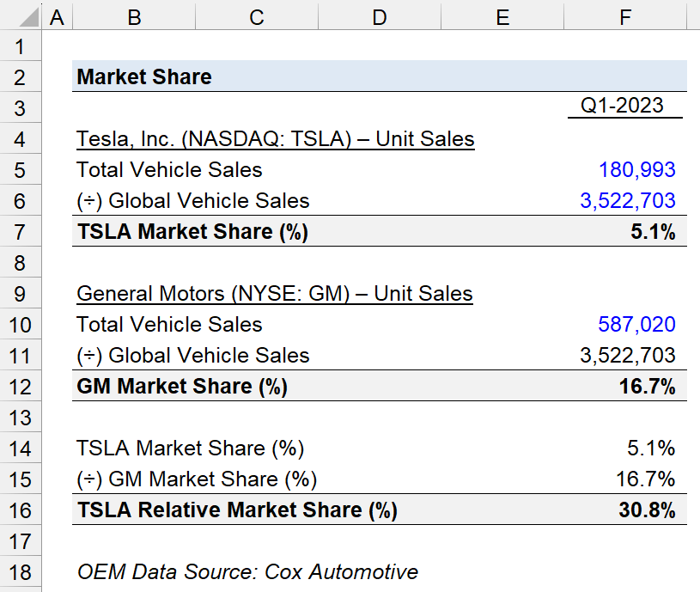
Task: Select column F header
Action: (625, 17)
